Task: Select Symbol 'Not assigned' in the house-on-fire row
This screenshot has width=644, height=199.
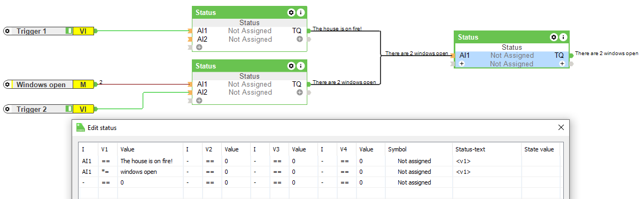Action: click(414, 161)
